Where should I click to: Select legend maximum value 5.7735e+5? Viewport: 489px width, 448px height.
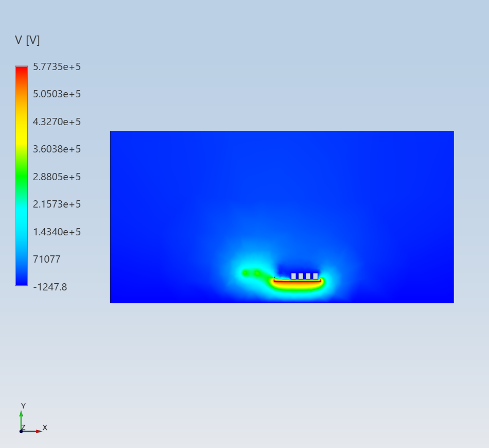coord(57,67)
